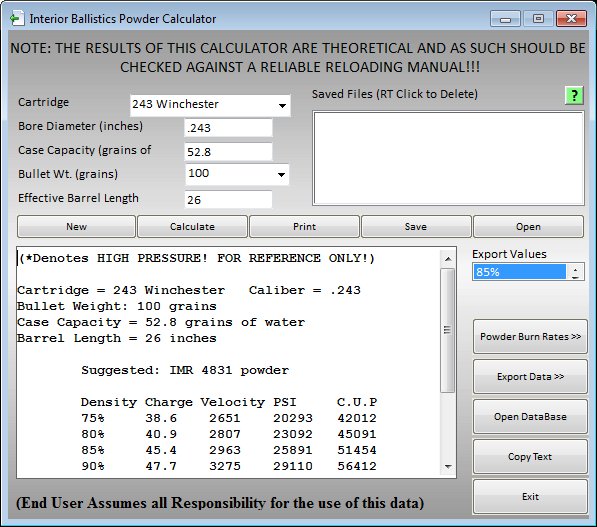Select the Case Capacity field with 52.8

click(x=228, y=152)
